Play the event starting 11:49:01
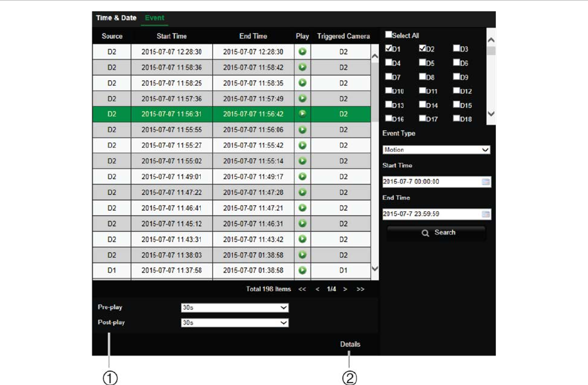 (x=302, y=177)
